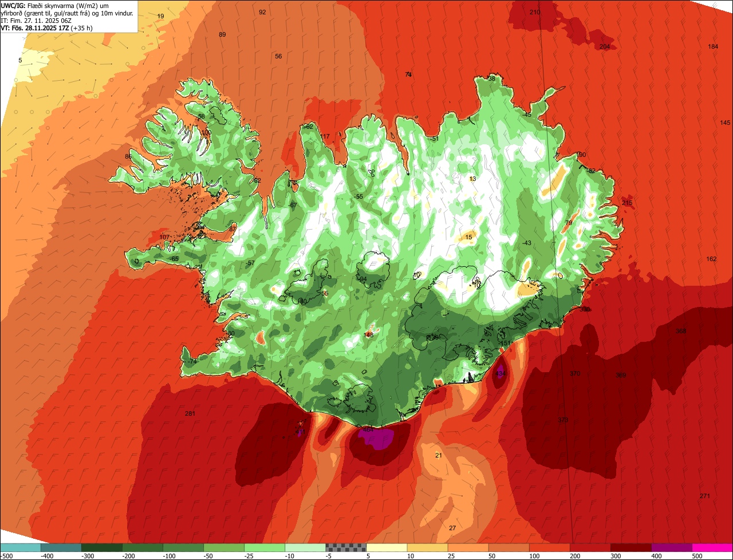Select the map value '38' at the northern tip

[x=491, y=78]
